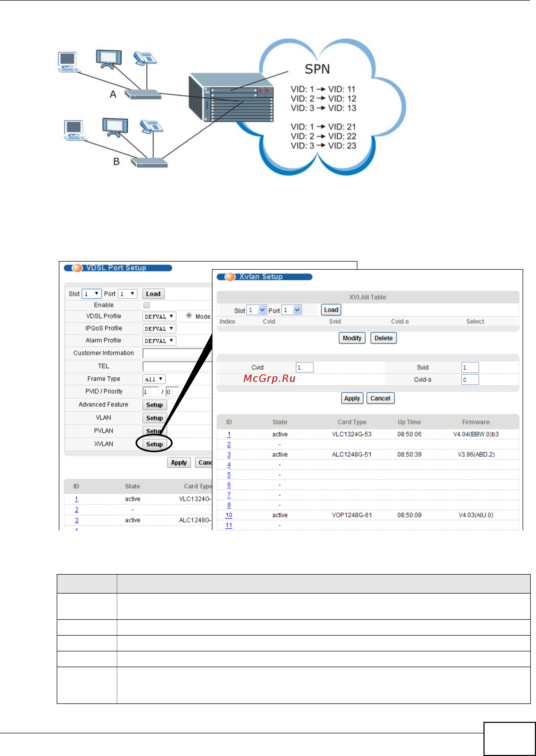Click the Modify button
The width and height of the screenshot is (536, 756).
(351, 338)
